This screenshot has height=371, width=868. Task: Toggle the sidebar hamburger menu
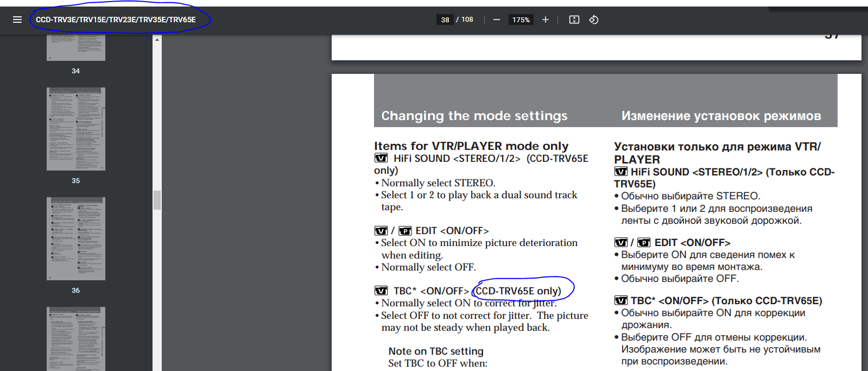click(x=17, y=20)
